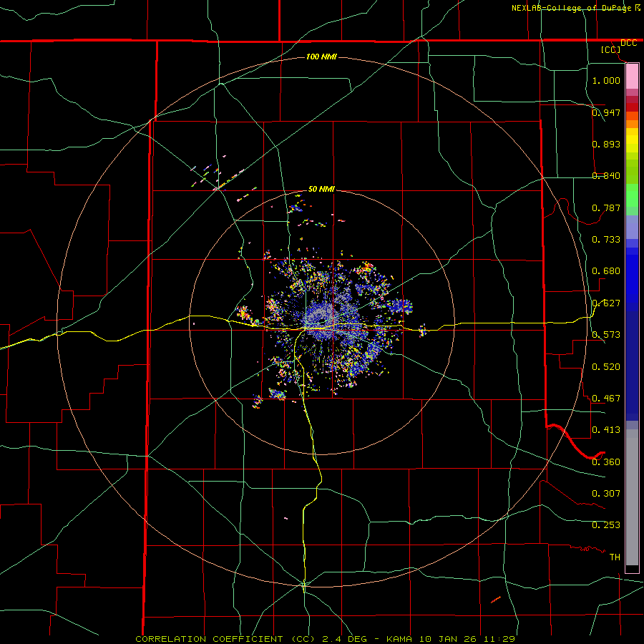Click the 1.000 value on color scale
The height and width of the screenshot is (644, 644).
coord(606,80)
